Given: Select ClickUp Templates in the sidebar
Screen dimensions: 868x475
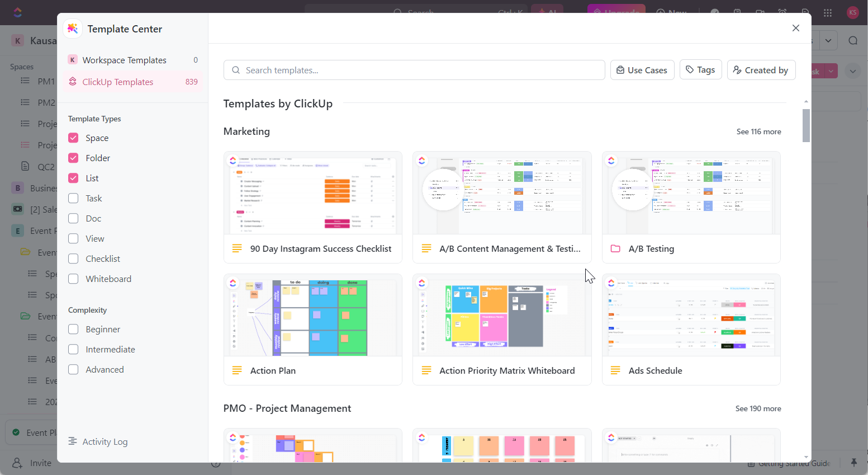Looking at the screenshot, I should click(x=132, y=82).
